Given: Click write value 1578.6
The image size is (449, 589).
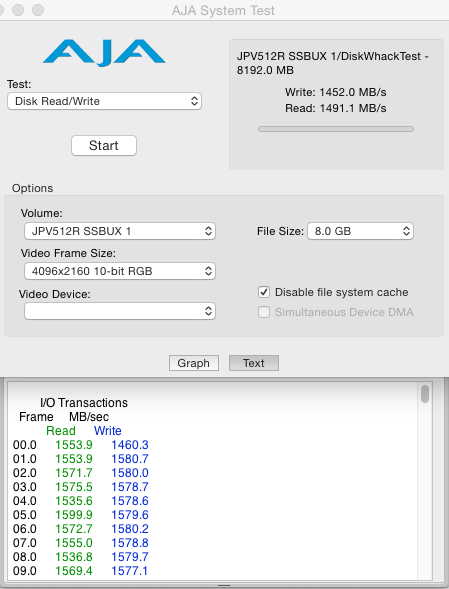Looking at the screenshot, I should [x=130, y=501].
